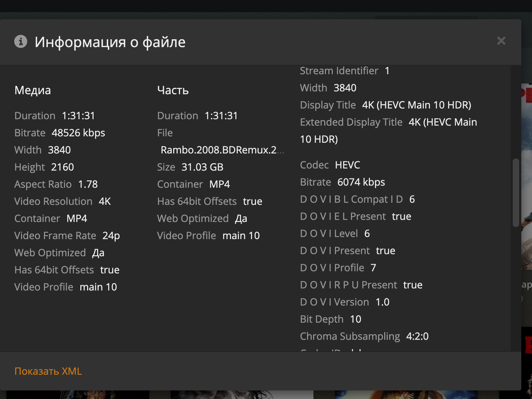Click the Bitrate value 48526 kbps
This screenshot has height=399, width=532.
(79, 133)
